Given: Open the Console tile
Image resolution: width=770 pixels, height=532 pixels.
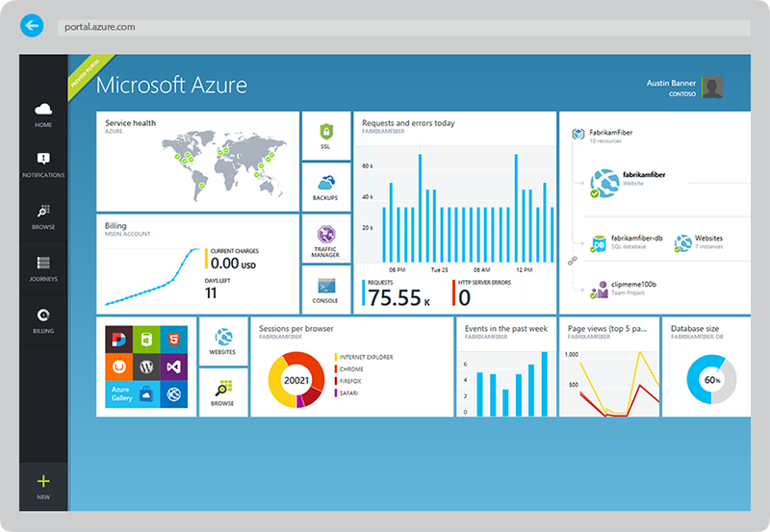Looking at the screenshot, I should click(325, 290).
